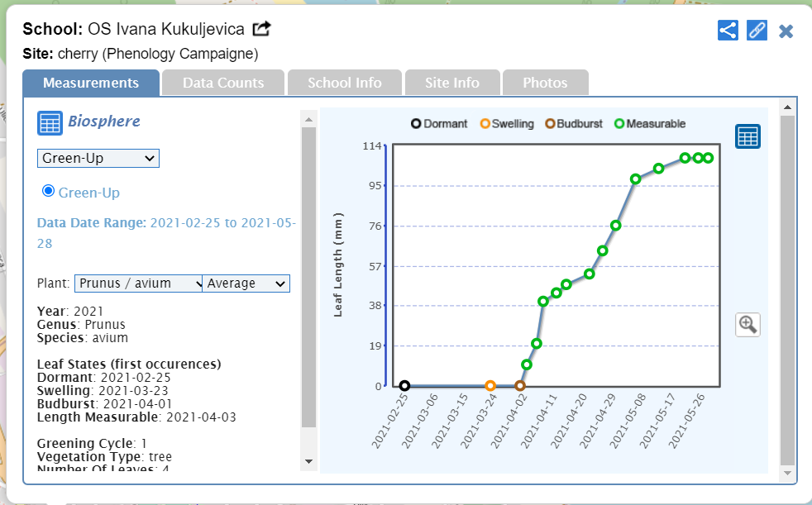Open the Green-Up protocol dropdown
The width and height of the screenshot is (812, 505).
(x=98, y=158)
